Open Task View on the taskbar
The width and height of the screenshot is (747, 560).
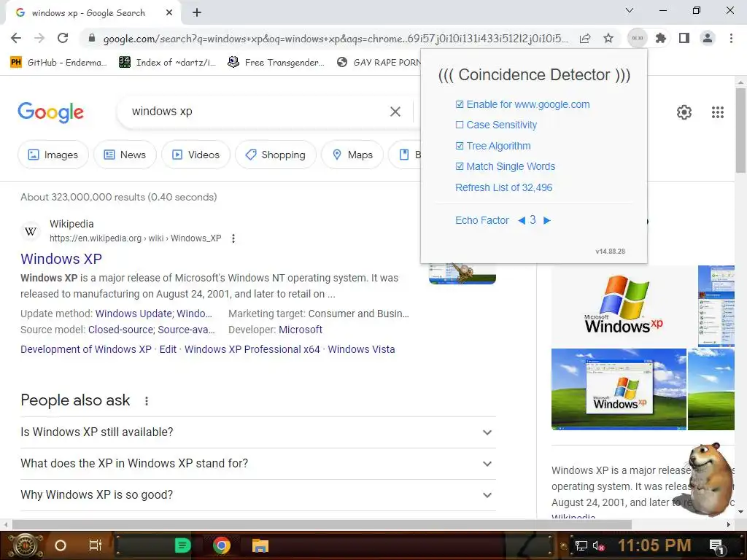point(96,545)
